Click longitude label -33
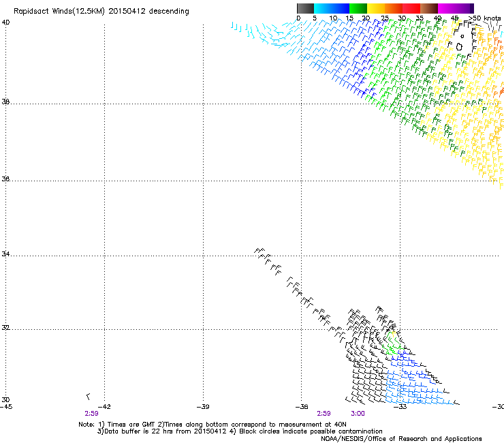504x443 pixels. tap(400, 407)
